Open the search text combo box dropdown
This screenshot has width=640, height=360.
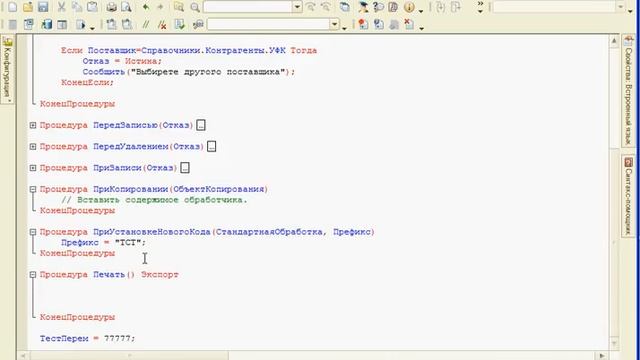pyautogui.click(x=297, y=7)
